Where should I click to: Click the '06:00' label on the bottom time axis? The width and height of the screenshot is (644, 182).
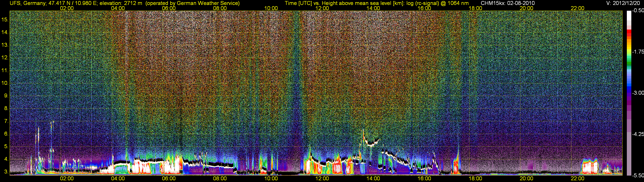[x=169, y=179]
